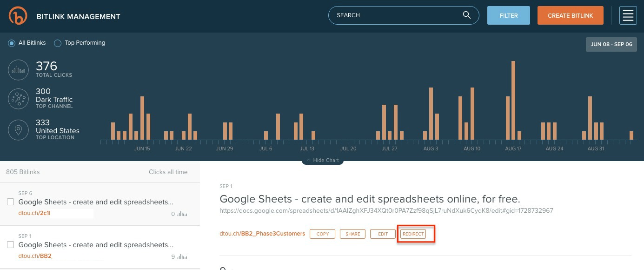Image resolution: width=644 pixels, height=270 pixels.
Task: Click the Clicks all time column header
Action: 168,172
